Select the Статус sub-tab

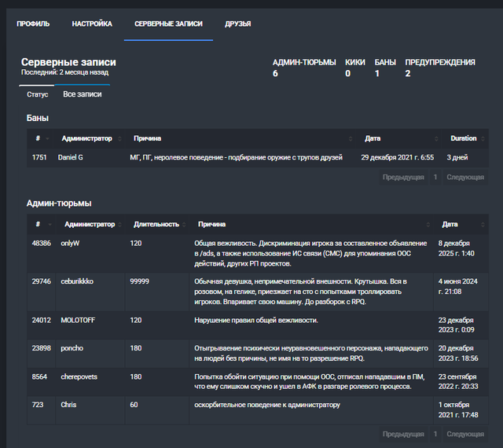[x=38, y=94]
